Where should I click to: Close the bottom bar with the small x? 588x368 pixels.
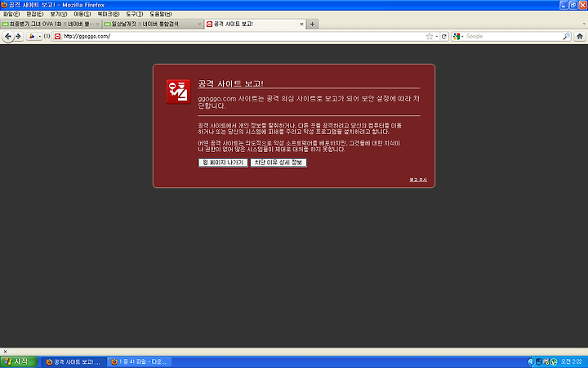5,352
